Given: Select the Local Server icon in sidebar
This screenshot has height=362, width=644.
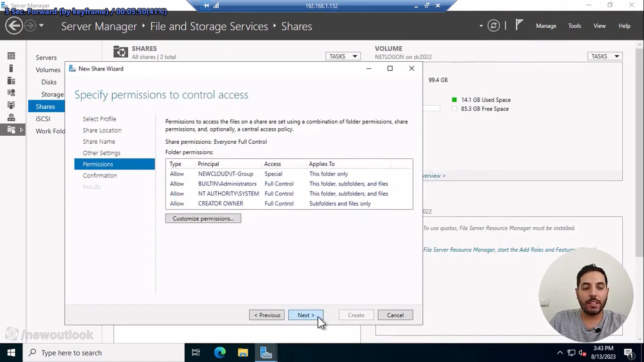Looking at the screenshot, I should coord(11,68).
